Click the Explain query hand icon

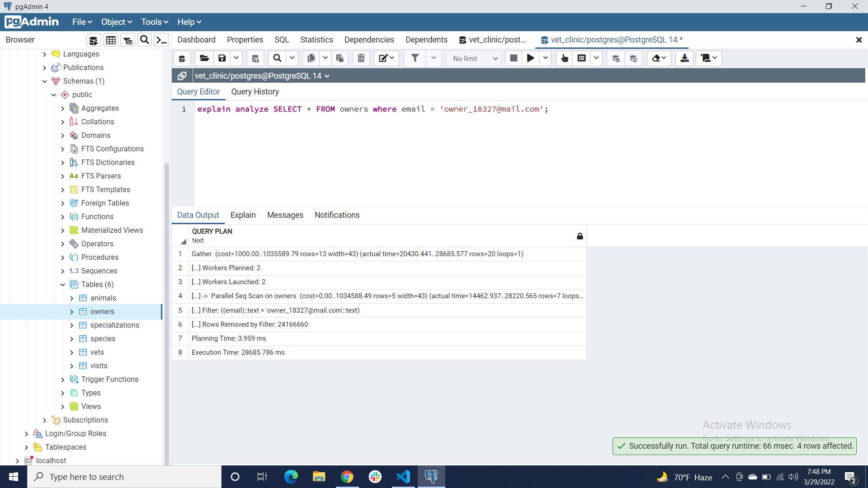click(x=564, y=58)
